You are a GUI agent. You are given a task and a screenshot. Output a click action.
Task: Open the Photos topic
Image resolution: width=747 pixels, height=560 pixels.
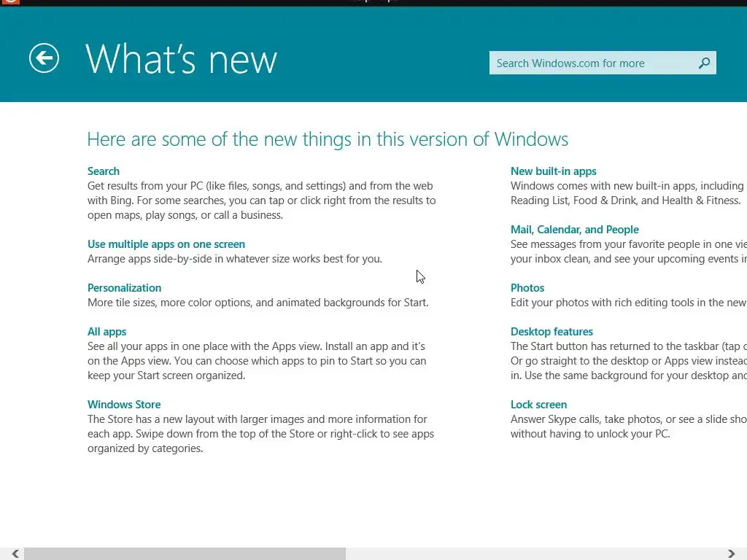[x=527, y=287]
